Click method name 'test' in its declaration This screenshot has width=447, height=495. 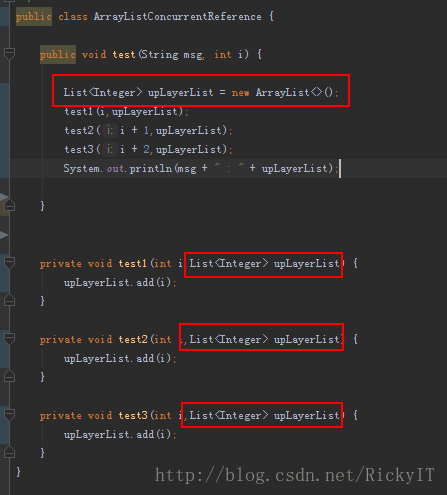click(124, 54)
